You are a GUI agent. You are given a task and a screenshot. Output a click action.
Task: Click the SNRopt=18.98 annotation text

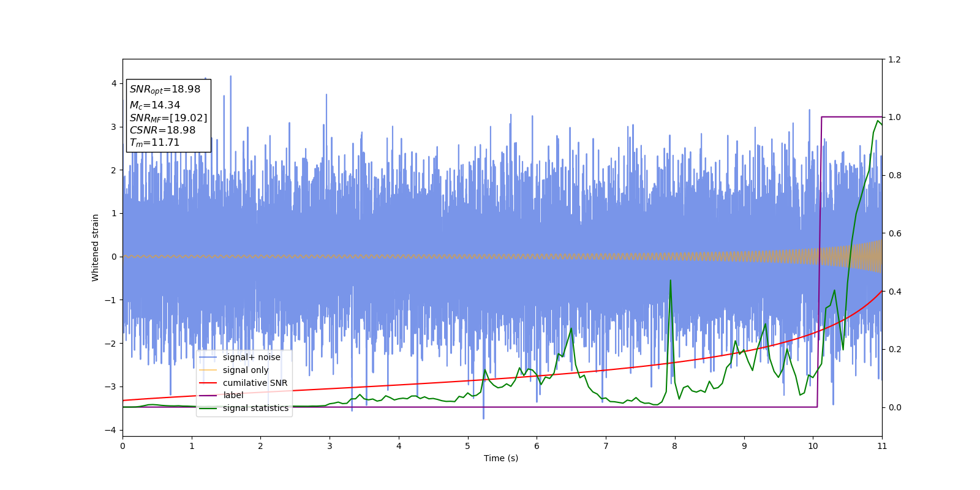click(x=165, y=89)
